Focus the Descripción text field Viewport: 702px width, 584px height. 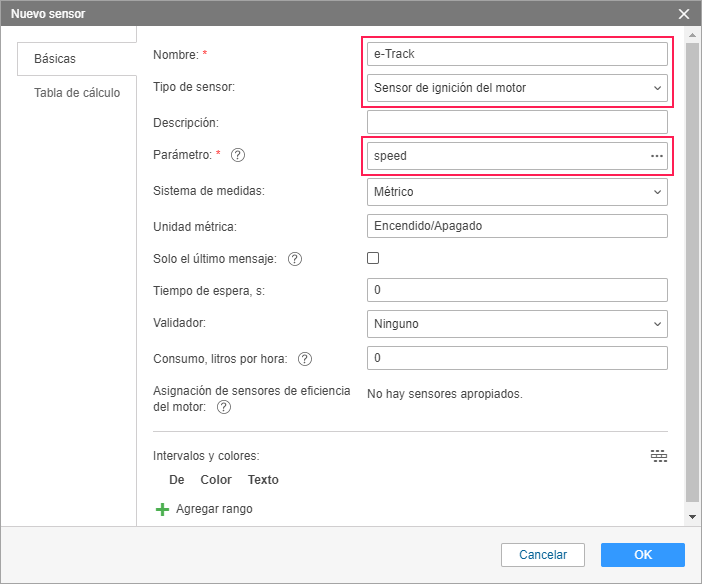point(517,122)
